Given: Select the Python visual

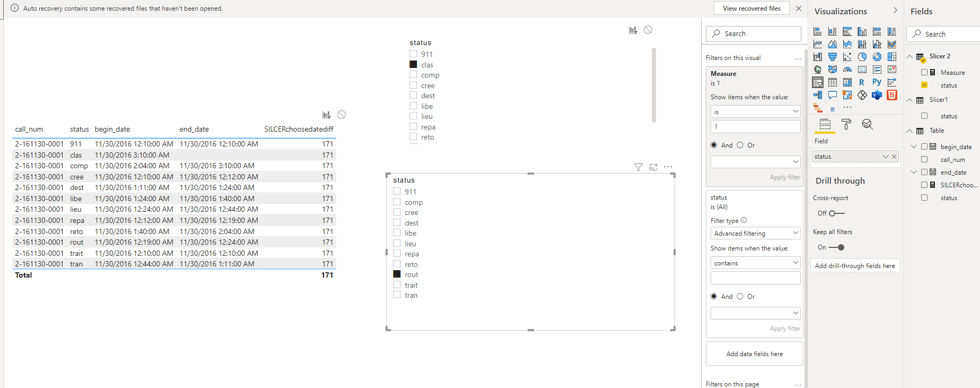Looking at the screenshot, I should [x=877, y=82].
